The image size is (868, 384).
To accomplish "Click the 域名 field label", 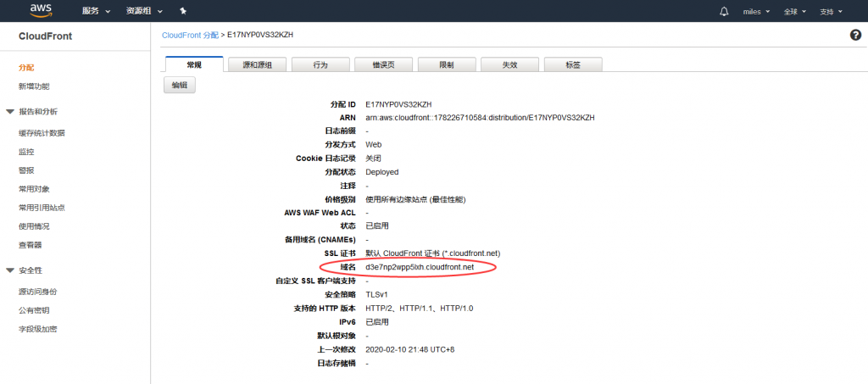I will [348, 267].
